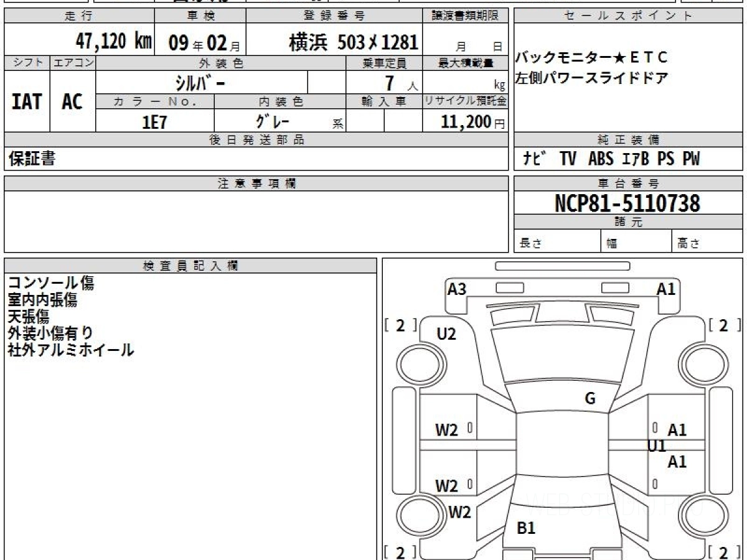Select the 純正装備 header

click(x=629, y=140)
